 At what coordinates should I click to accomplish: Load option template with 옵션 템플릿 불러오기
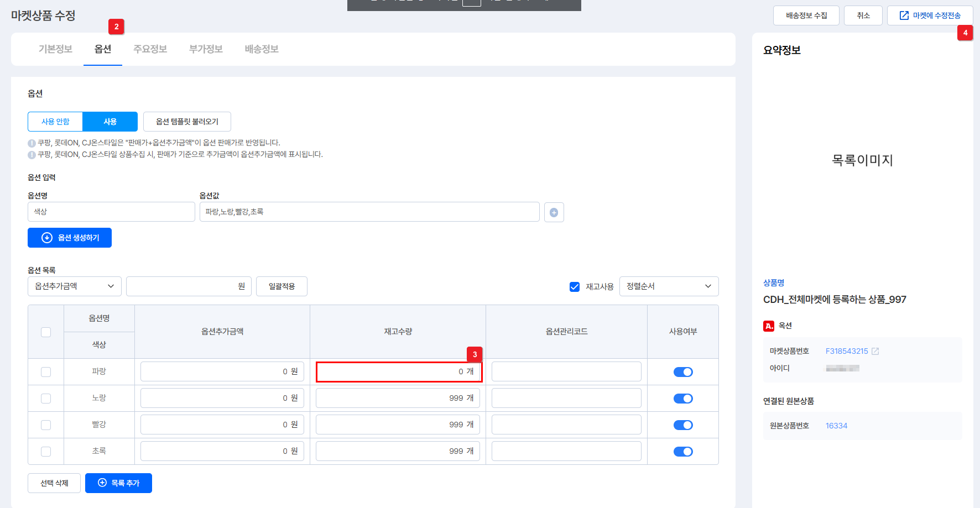tap(187, 122)
